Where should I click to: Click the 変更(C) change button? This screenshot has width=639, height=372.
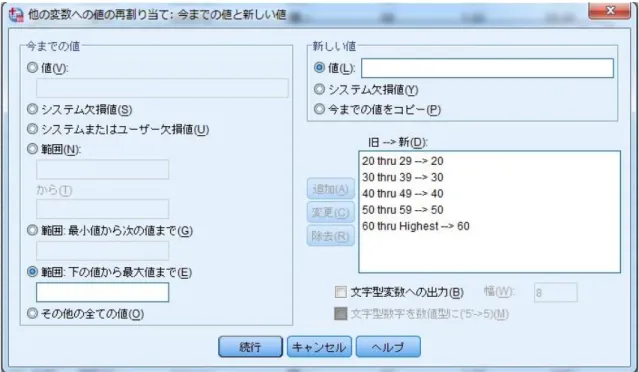[331, 212]
